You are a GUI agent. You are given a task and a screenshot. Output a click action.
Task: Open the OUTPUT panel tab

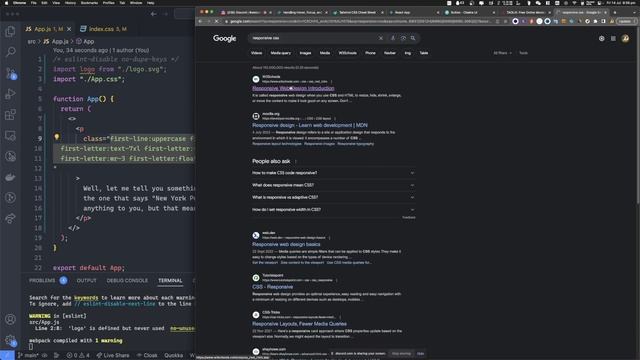click(x=87, y=280)
